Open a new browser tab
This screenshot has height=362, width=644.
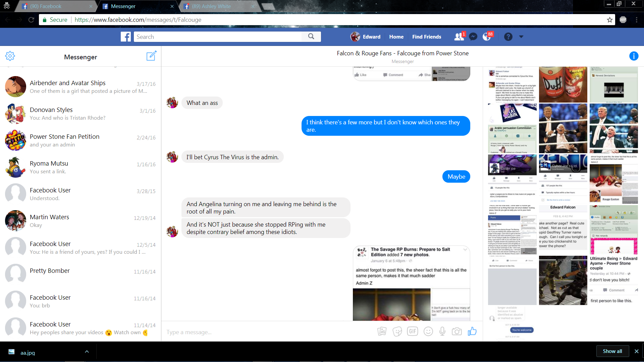[x=268, y=6]
